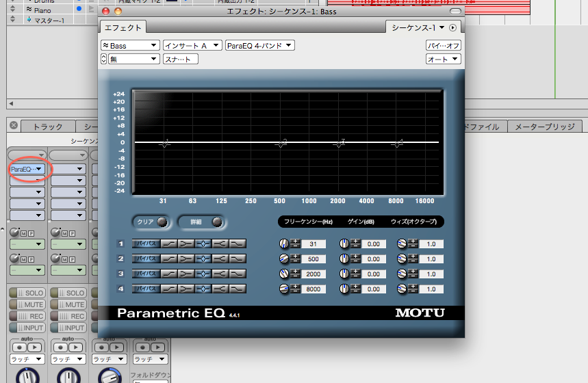Click band 4 node on EQ graph

click(397, 144)
